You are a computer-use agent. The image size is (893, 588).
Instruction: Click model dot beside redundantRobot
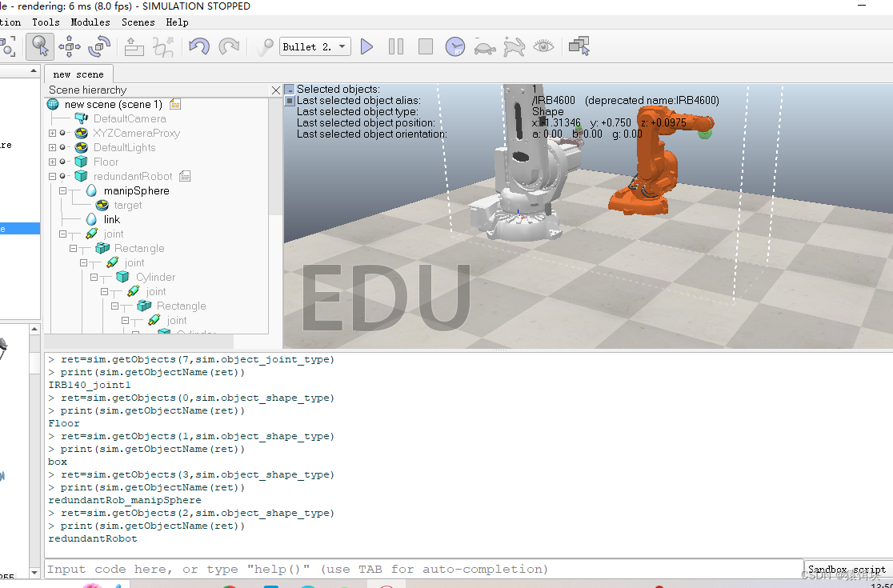click(62, 177)
